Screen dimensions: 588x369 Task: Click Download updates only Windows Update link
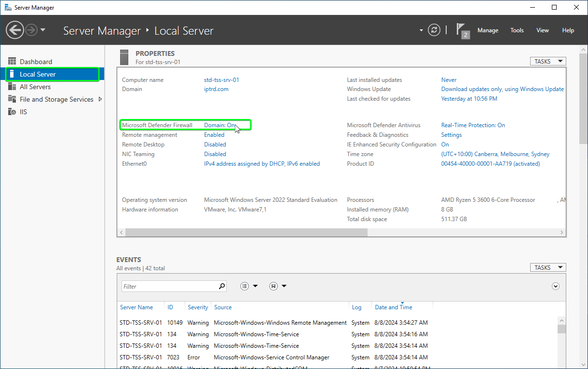(x=503, y=89)
